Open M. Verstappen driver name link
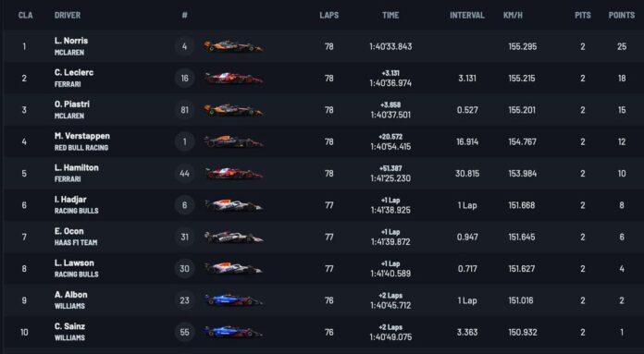This screenshot has width=644, height=354. [82, 136]
